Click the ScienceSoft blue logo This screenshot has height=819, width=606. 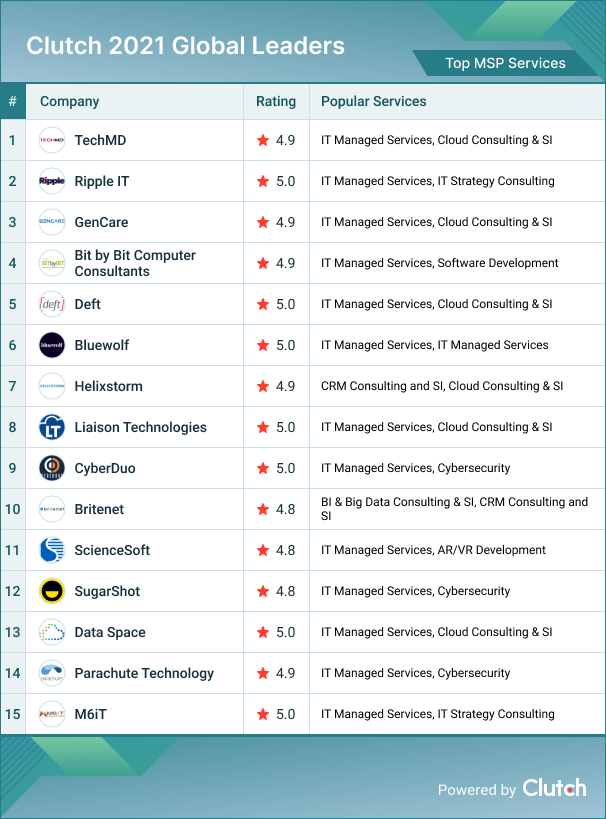coord(52,550)
